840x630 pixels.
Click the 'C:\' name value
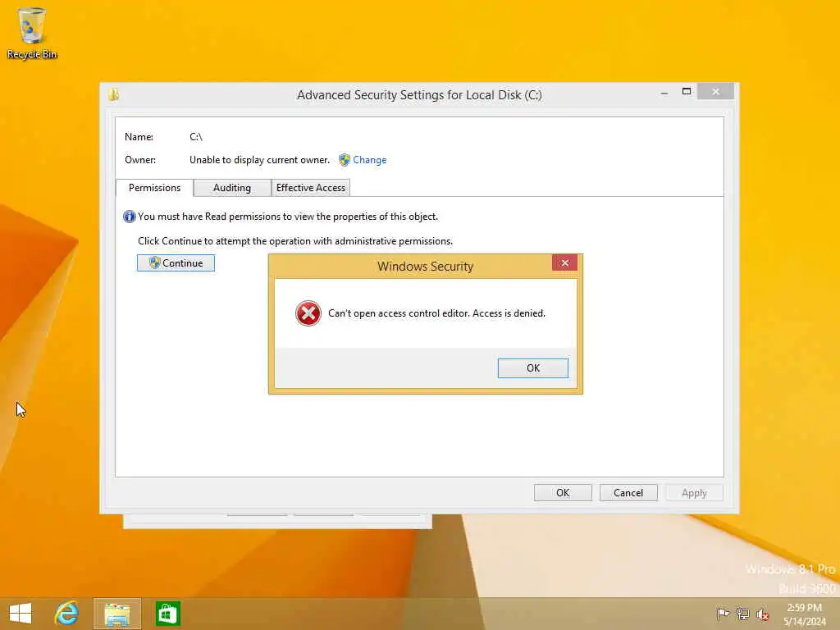pos(195,137)
